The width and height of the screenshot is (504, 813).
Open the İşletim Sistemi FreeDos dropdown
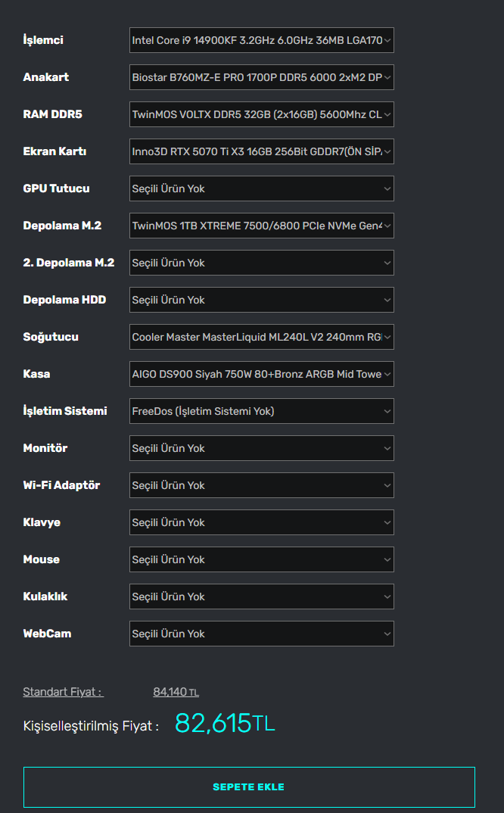(x=261, y=410)
